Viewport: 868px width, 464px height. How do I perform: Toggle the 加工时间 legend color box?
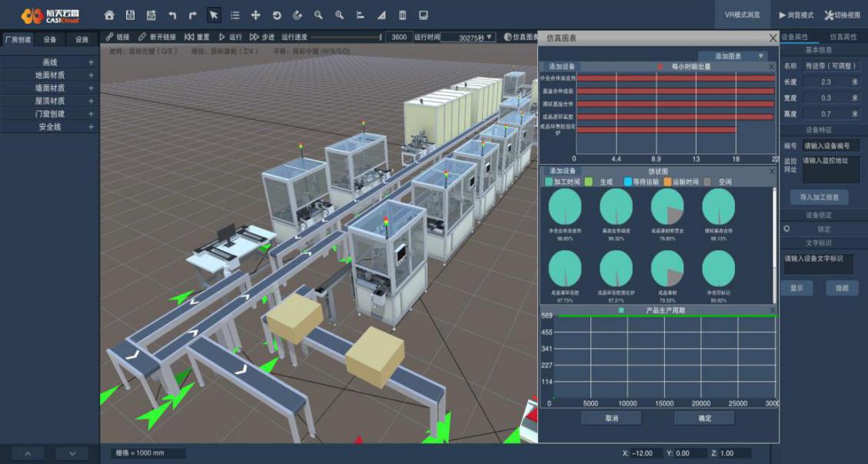[549, 182]
